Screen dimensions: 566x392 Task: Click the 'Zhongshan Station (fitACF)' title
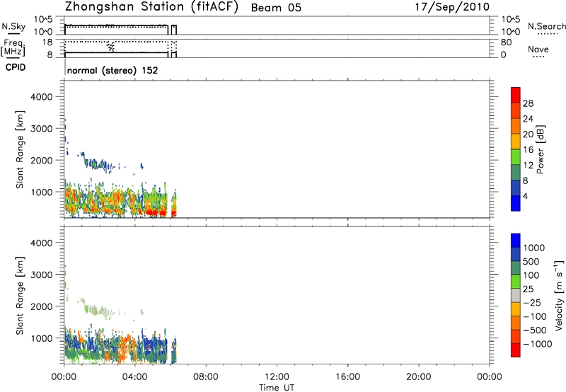click(151, 7)
